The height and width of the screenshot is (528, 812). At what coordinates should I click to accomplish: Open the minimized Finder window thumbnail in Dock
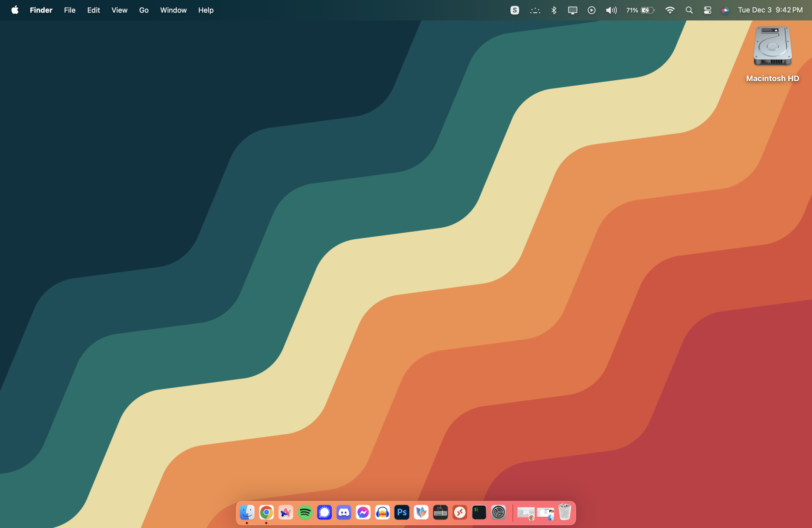tap(545, 513)
